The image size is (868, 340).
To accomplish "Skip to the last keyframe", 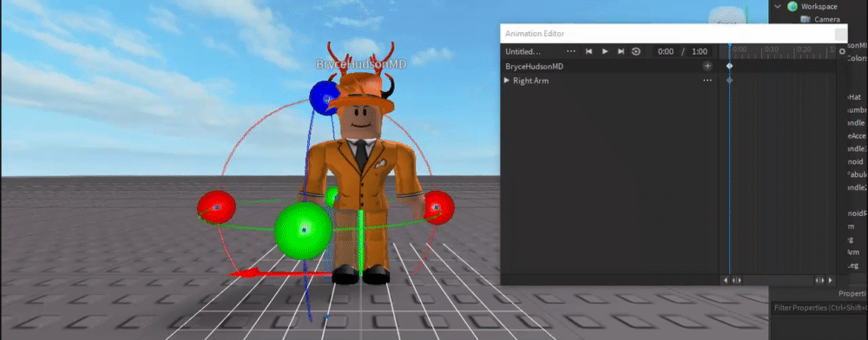I will coord(621,51).
